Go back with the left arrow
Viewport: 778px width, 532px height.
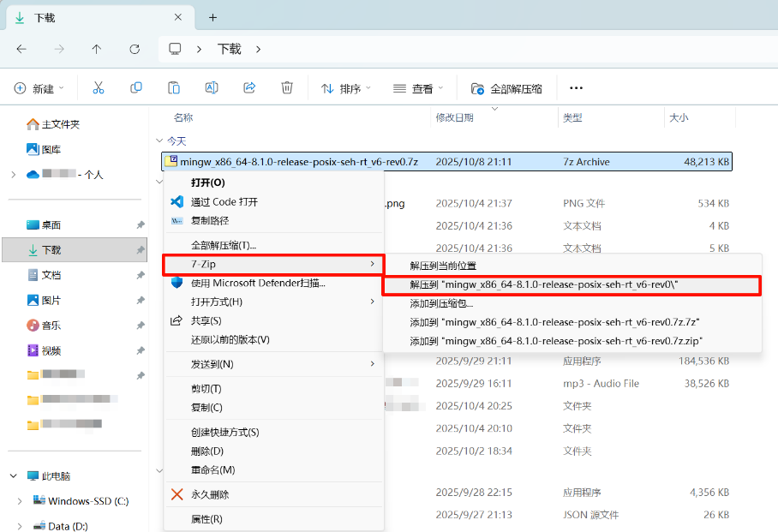(x=21, y=49)
